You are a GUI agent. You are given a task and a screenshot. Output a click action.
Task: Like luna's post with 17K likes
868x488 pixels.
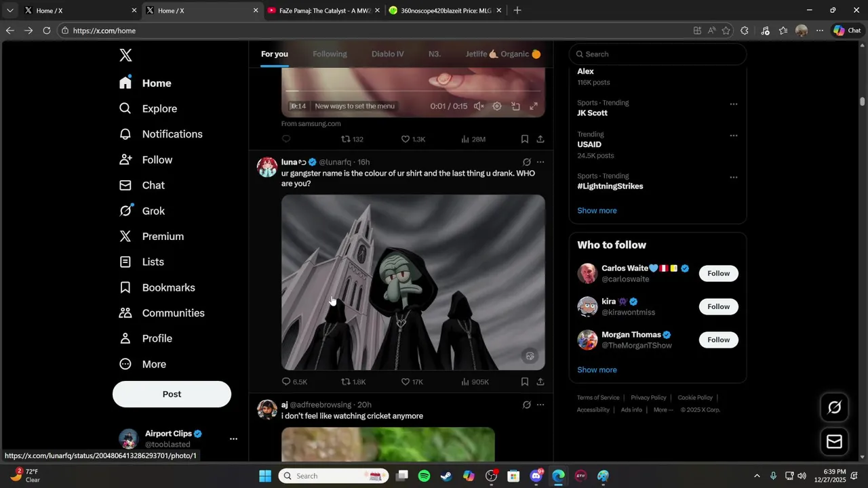click(412, 382)
